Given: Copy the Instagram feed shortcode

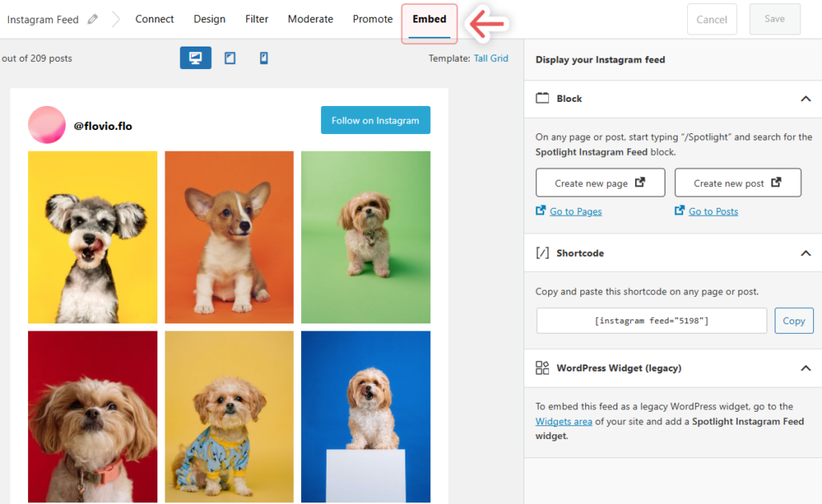Looking at the screenshot, I should pos(793,320).
